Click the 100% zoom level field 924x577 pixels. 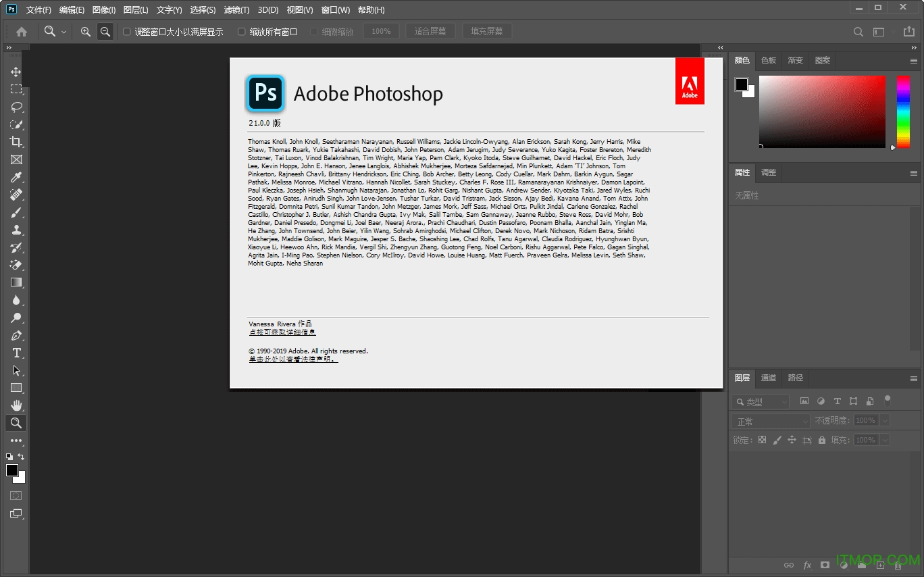[x=381, y=31]
